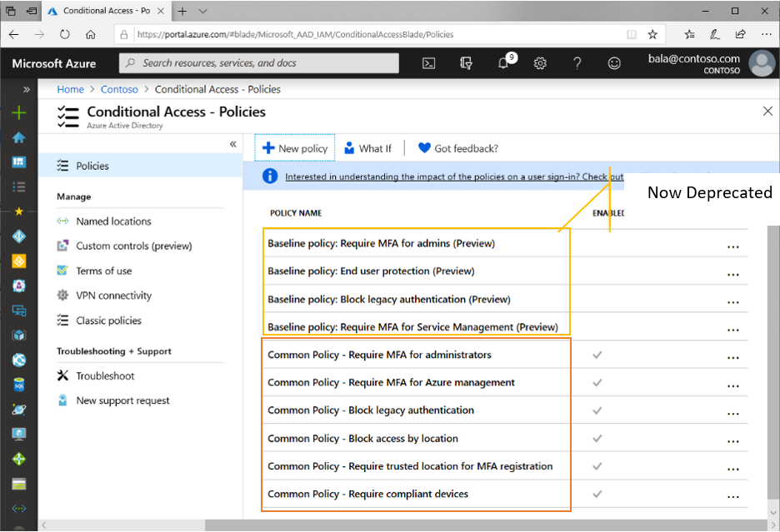Open the browser Settings and more ellipsis
This screenshot has height=532, width=780.
coord(766,34)
